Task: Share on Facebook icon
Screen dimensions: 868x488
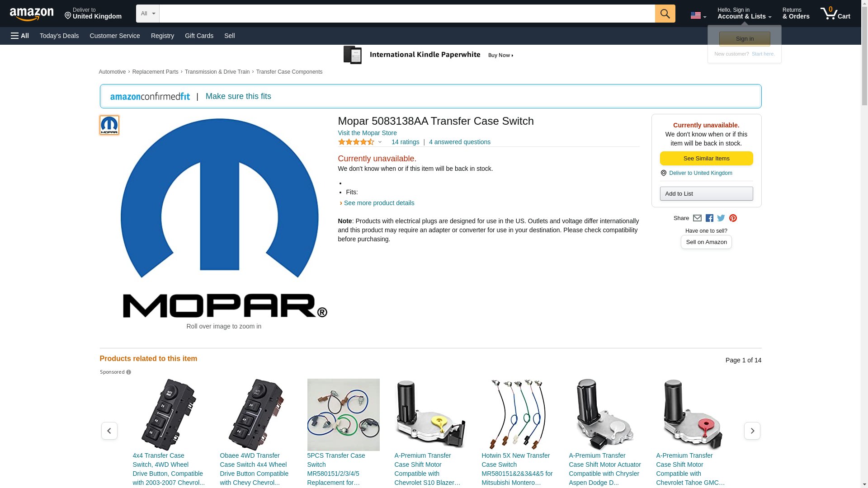Action: click(x=709, y=218)
